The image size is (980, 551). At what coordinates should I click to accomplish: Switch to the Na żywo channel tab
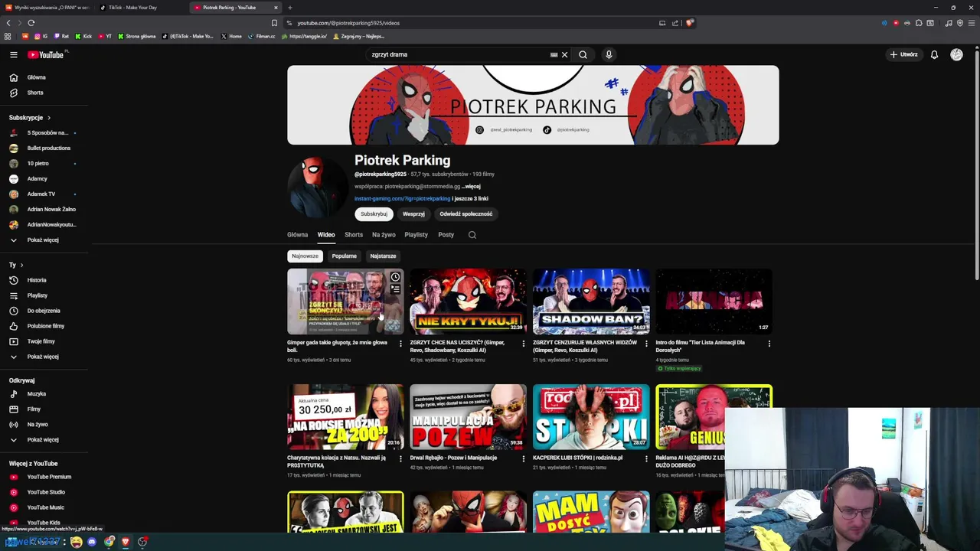[x=384, y=235]
